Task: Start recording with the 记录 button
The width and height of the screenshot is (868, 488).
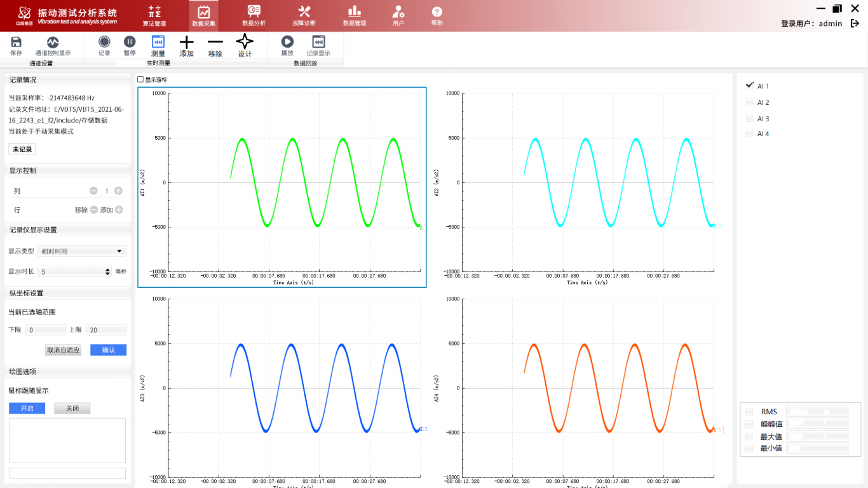Action: (x=104, y=46)
